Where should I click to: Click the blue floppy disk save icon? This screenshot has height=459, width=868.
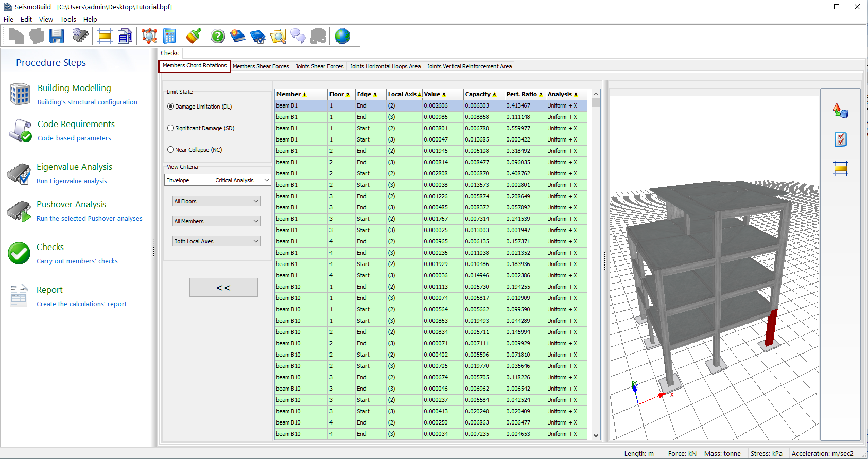tap(56, 36)
